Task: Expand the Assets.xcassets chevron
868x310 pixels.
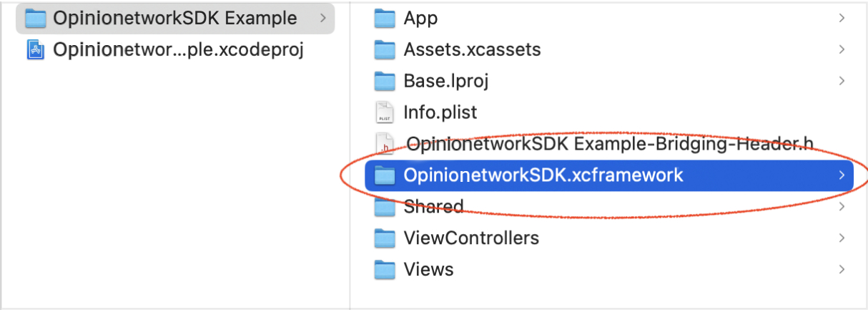Action: [x=842, y=50]
